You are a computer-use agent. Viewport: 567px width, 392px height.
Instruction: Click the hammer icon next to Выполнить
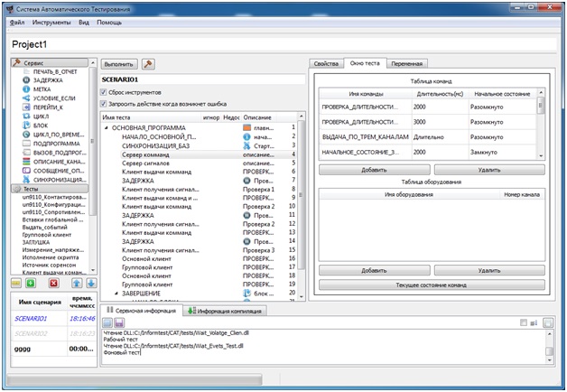click(148, 64)
